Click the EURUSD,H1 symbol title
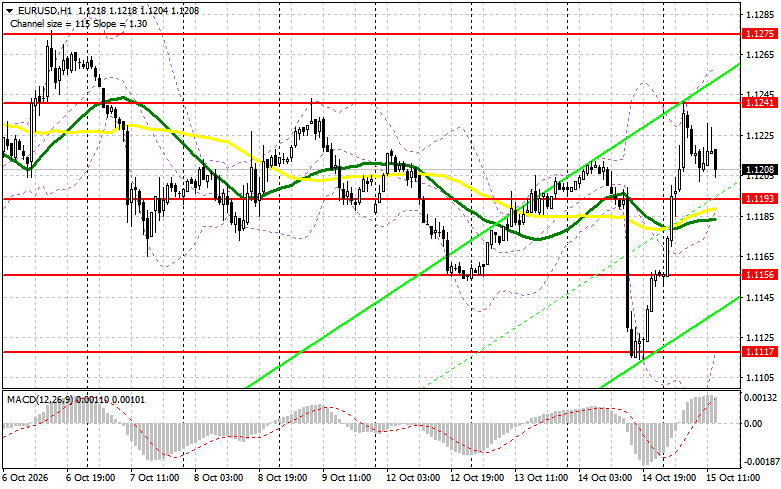Screen dimensions: 781x489 coord(45,10)
